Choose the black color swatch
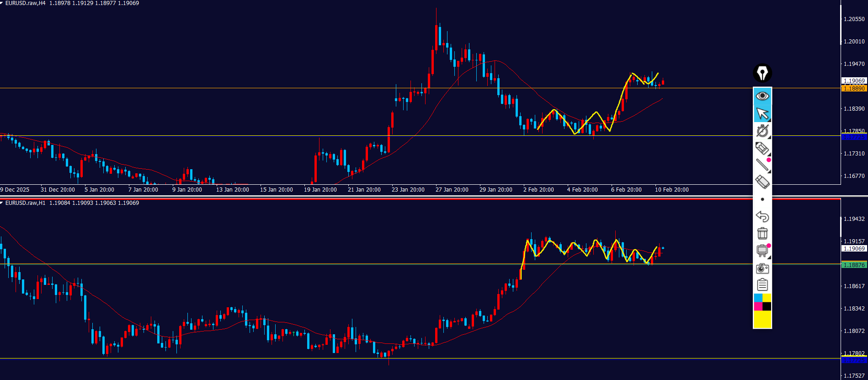 coord(767,306)
